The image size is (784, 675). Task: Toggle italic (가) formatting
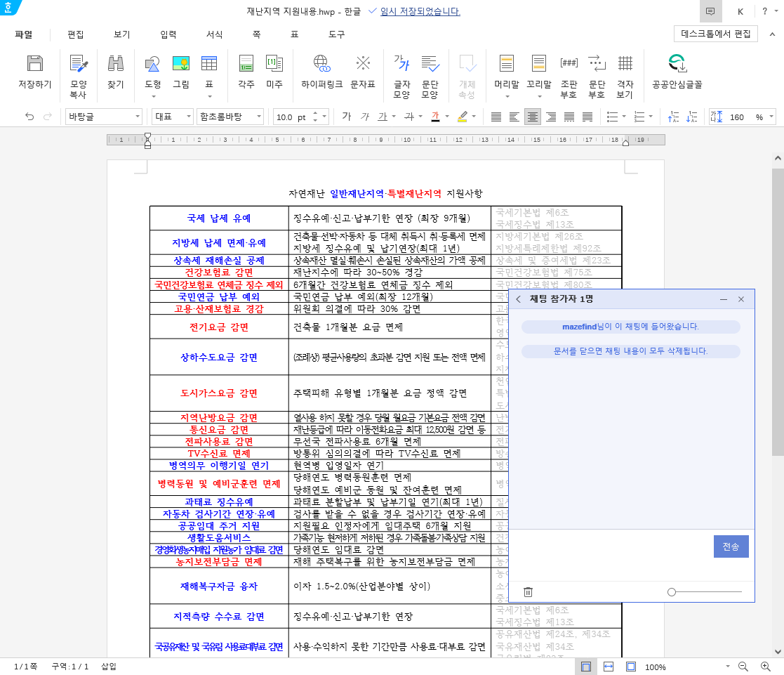tap(364, 117)
